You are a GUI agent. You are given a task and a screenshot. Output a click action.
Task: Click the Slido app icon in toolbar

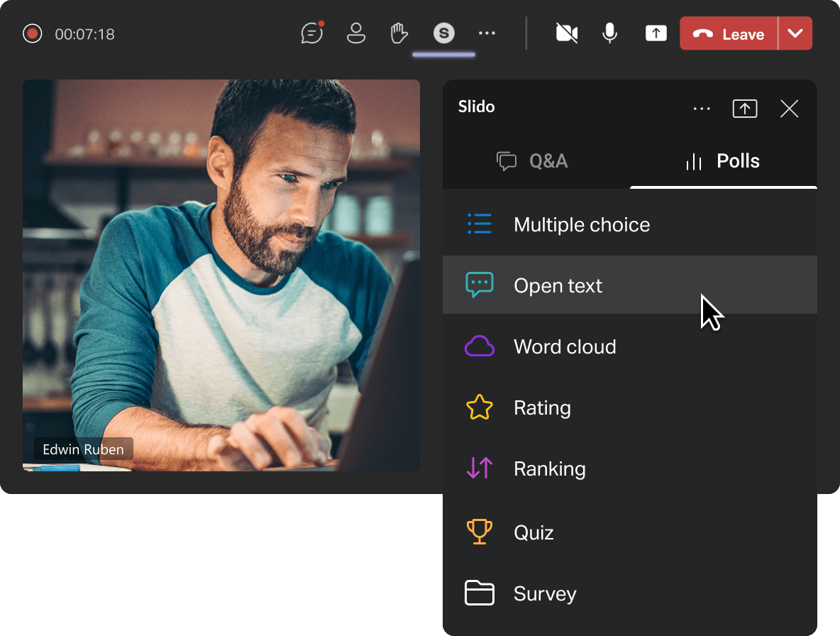pos(444,33)
